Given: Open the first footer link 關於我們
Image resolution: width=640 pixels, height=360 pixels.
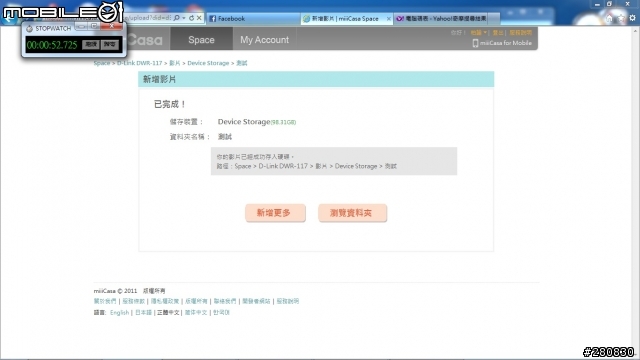Looking at the screenshot, I should click(x=105, y=301).
